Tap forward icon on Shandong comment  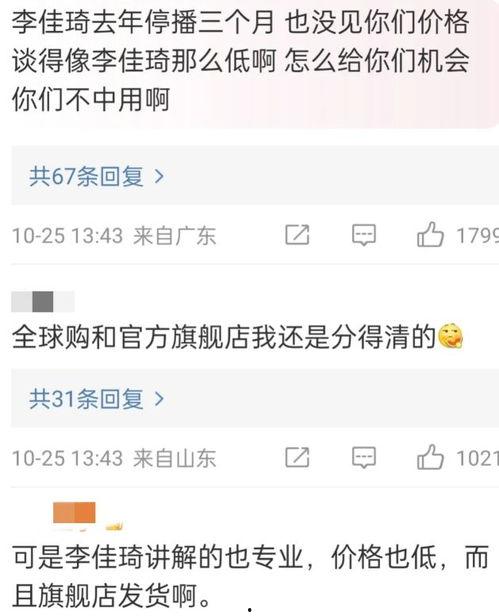coord(297,457)
